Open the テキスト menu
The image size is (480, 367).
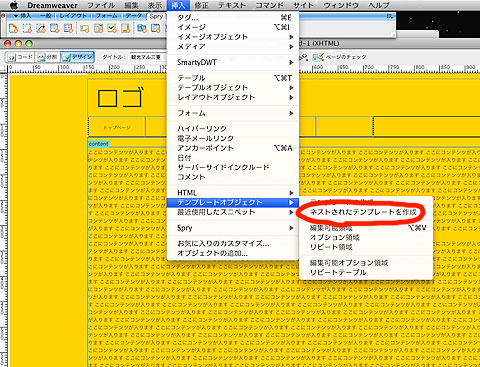click(232, 5)
